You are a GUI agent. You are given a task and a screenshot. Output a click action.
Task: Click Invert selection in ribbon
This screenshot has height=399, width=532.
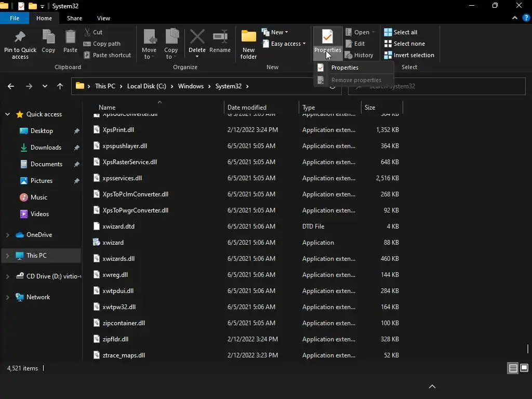click(409, 55)
